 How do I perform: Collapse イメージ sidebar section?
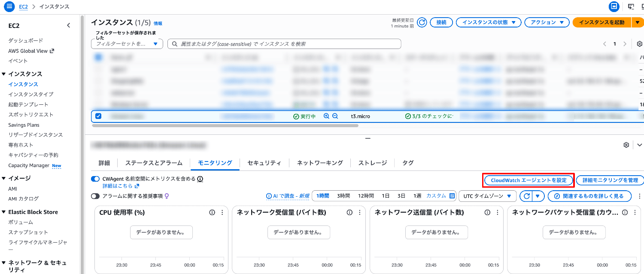pyautogui.click(x=4, y=178)
